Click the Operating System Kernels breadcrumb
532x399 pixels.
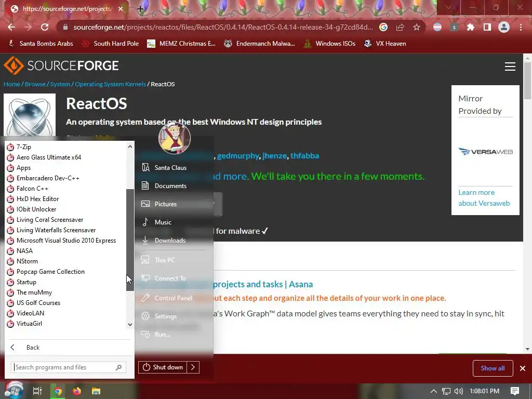(110, 84)
